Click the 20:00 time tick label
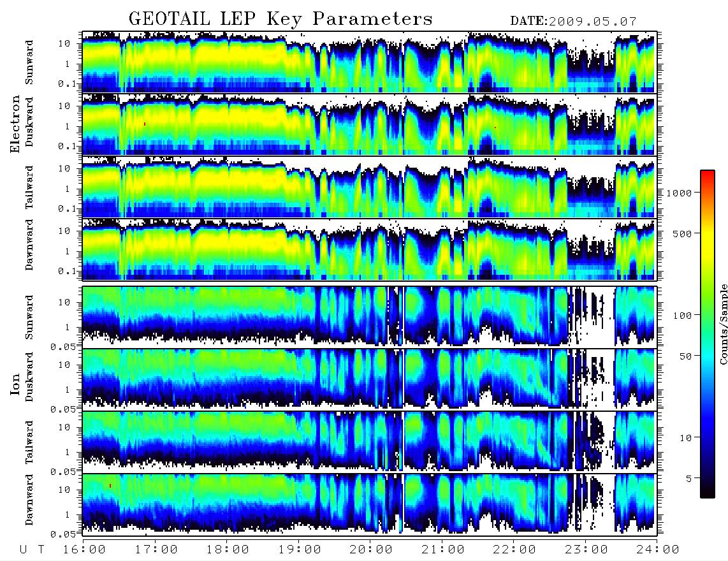The image size is (728, 561). click(371, 550)
